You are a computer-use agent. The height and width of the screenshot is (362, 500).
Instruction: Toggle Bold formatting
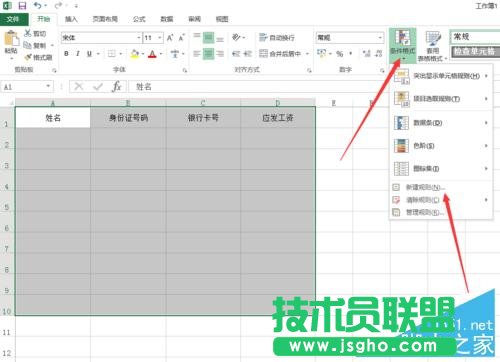click(x=66, y=53)
